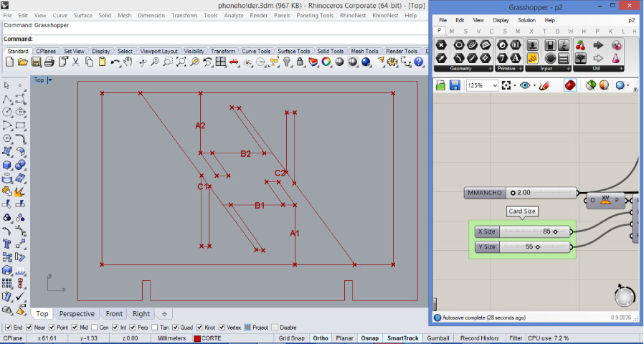Toggle the Project osnap checkbox
Screen dimensions: 644x344
click(247, 328)
